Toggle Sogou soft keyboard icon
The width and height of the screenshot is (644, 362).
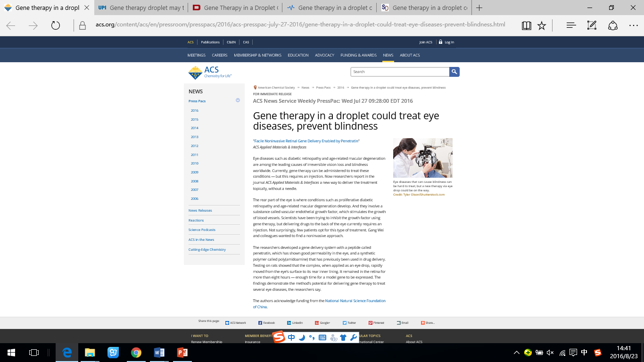click(323, 337)
